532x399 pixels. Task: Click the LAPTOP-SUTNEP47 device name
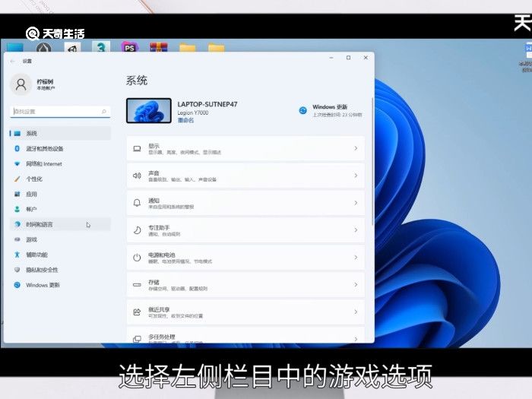pyautogui.click(x=207, y=104)
